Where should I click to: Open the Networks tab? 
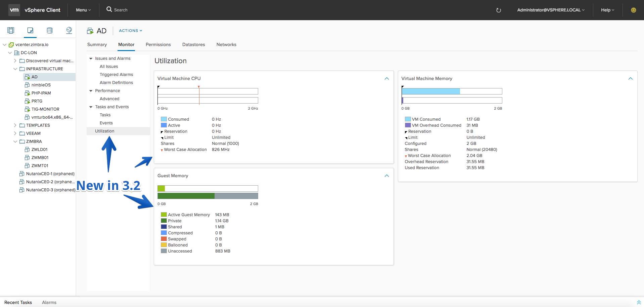tap(226, 45)
